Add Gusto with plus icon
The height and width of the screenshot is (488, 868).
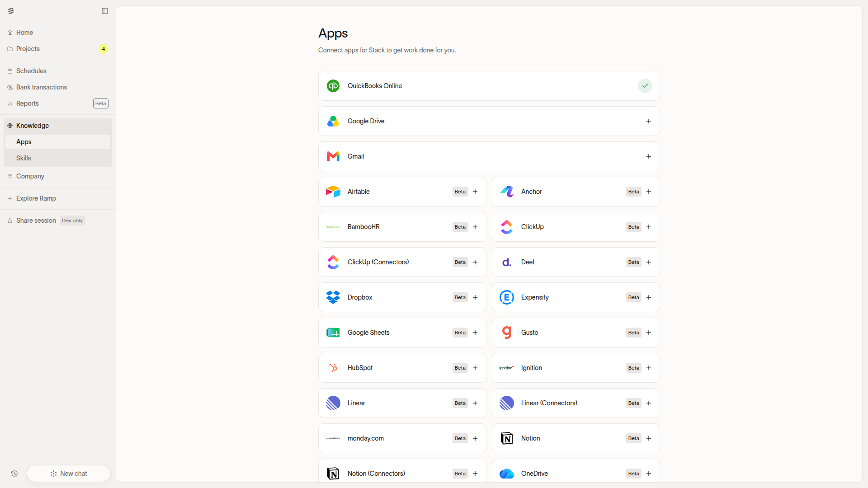(x=649, y=333)
